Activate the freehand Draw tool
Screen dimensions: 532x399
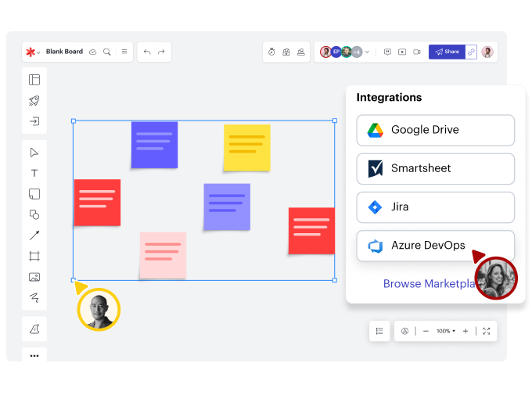[34, 297]
